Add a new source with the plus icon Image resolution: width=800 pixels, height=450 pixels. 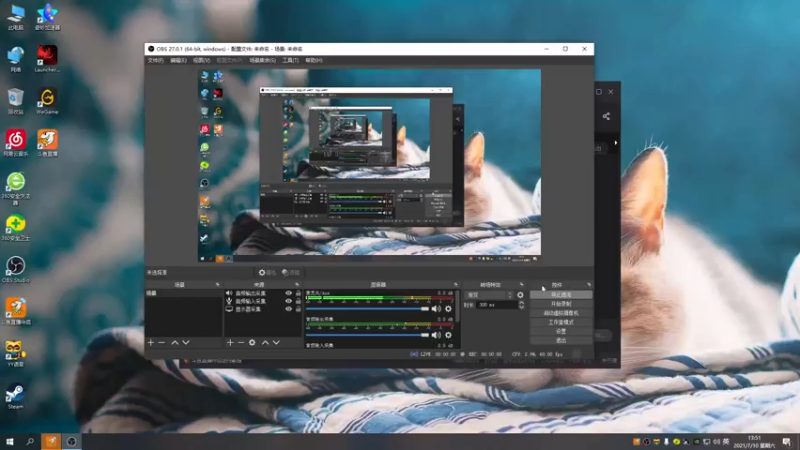(230, 342)
